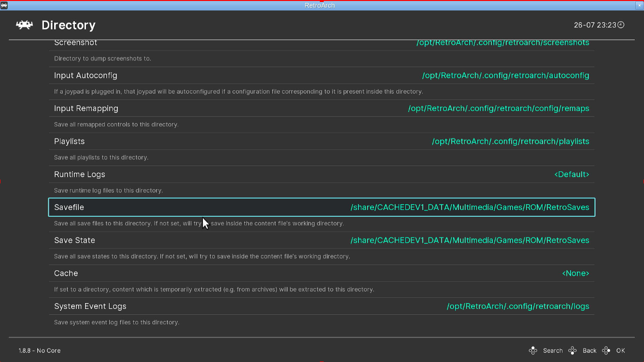Click the <None> value for Cache
Screen dimensions: 644x362
coord(576,273)
